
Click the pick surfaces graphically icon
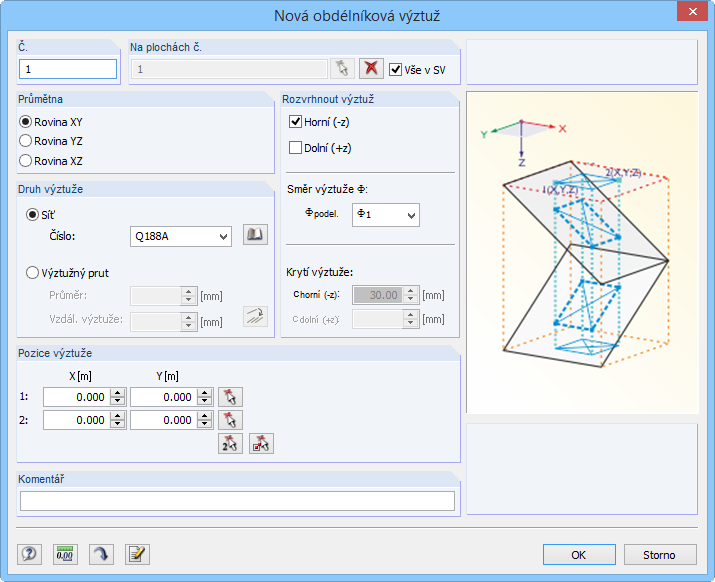[x=342, y=69]
